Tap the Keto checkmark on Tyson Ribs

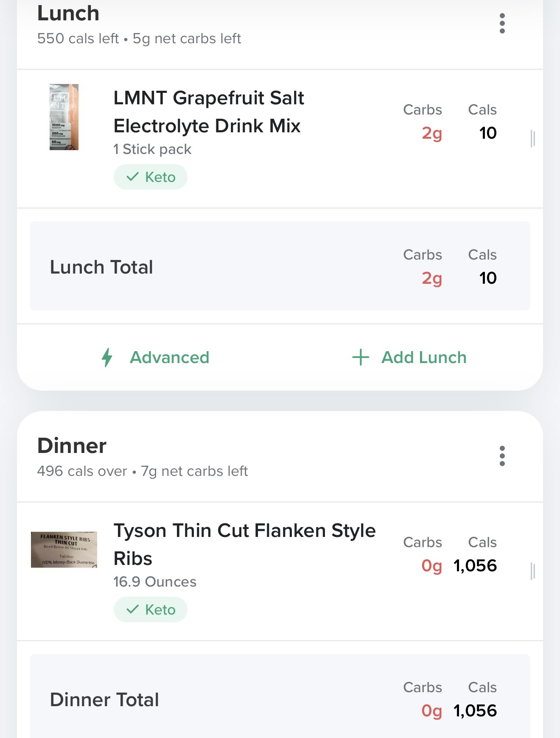point(133,609)
